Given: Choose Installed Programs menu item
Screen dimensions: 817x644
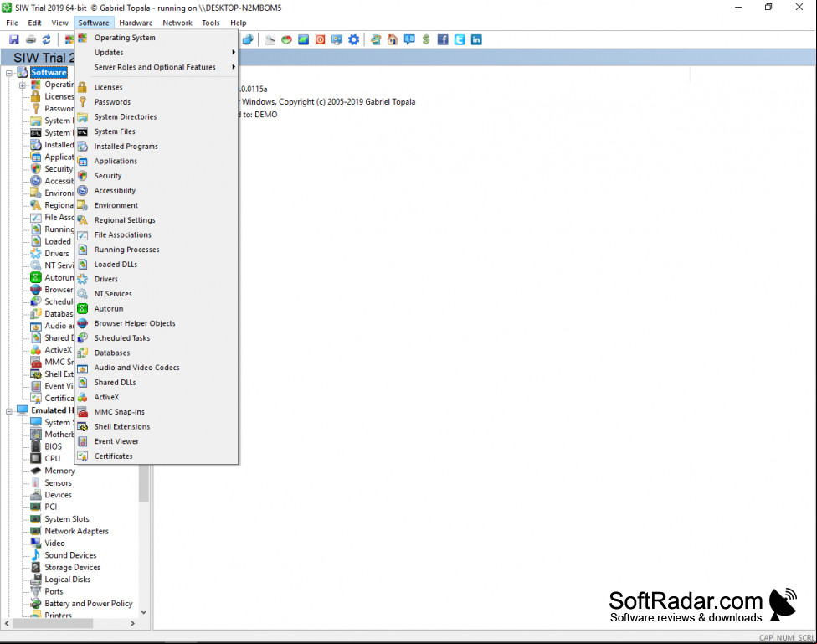Looking at the screenshot, I should click(x=157, y=147).
